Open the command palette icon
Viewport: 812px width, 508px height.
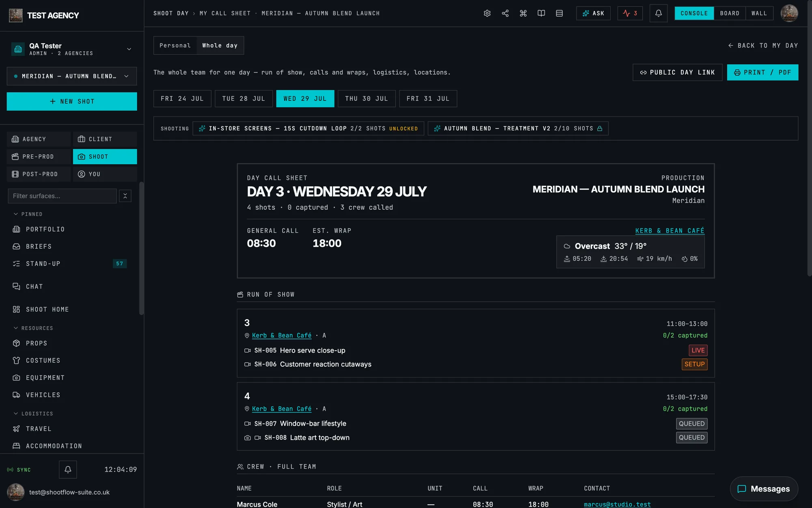(523, 13)
